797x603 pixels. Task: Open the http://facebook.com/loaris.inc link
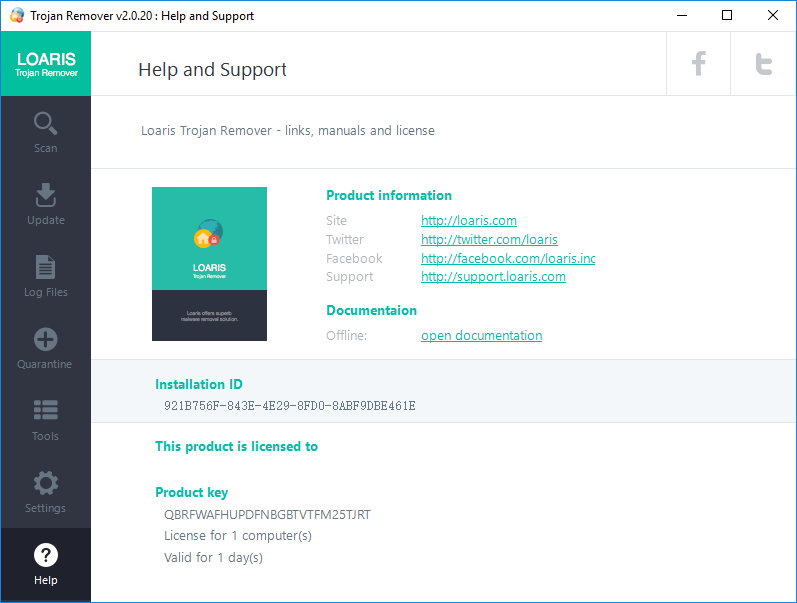pos(508,258)
